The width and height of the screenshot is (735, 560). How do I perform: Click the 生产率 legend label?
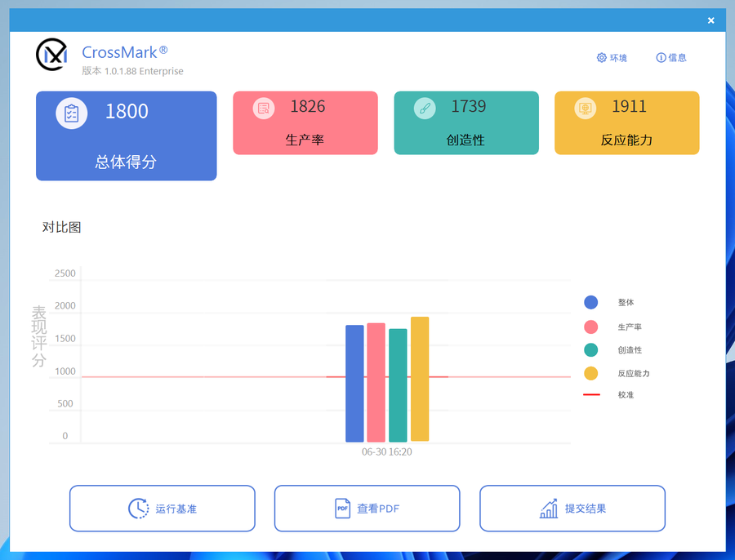pos(630,327)
